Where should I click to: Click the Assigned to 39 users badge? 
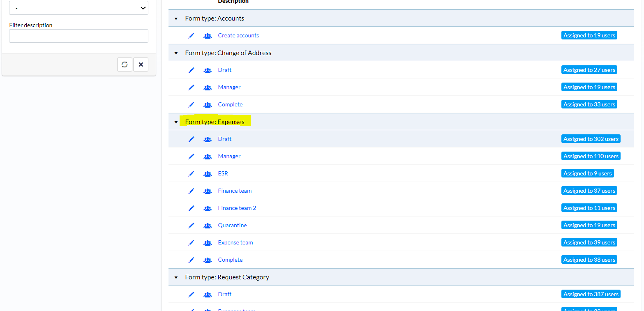click(589, 242)
